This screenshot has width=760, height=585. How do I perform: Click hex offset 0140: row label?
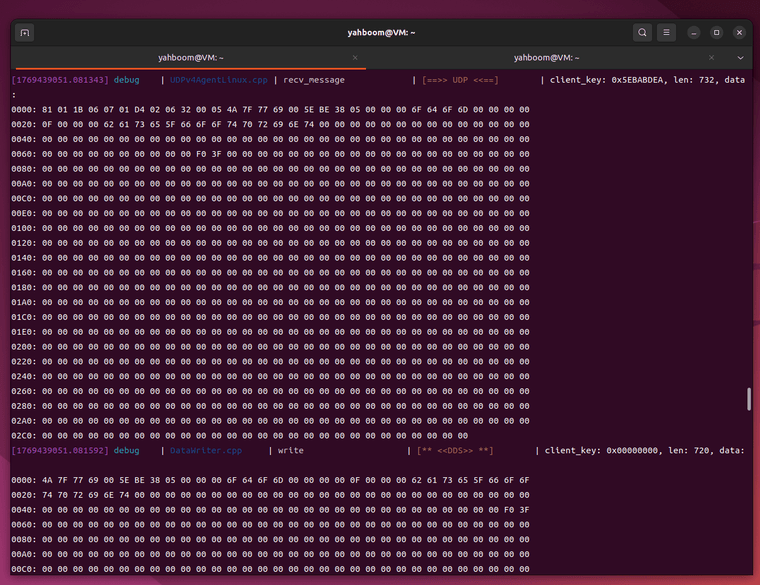click(x=24, y=258)
